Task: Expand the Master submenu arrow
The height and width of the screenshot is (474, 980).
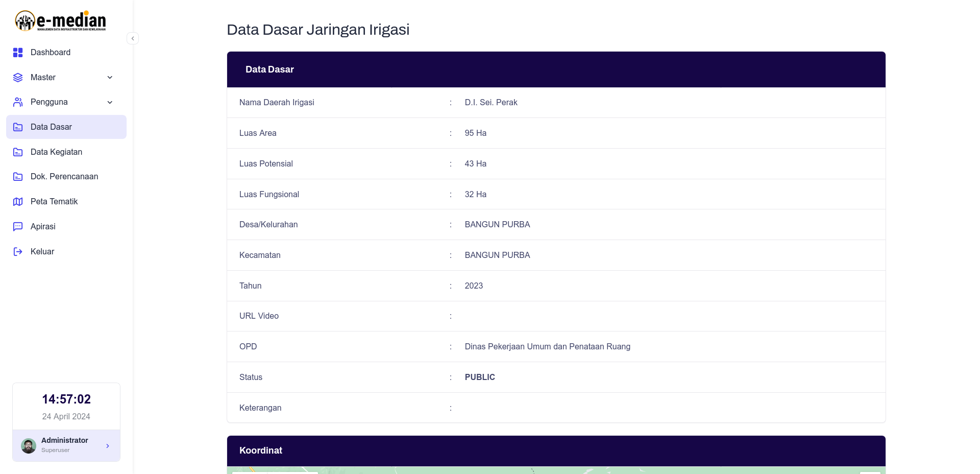Action: coord(110,78)
